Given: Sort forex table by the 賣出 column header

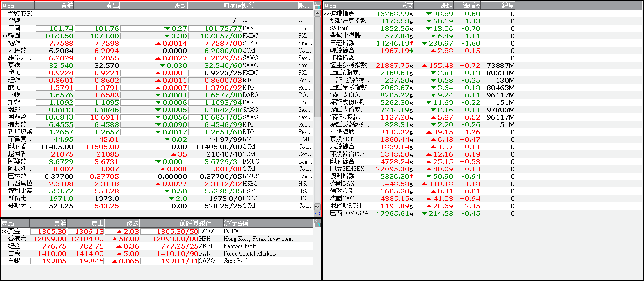Looking at the screenshot, I should pyautogui.click(x=97, y=5).
